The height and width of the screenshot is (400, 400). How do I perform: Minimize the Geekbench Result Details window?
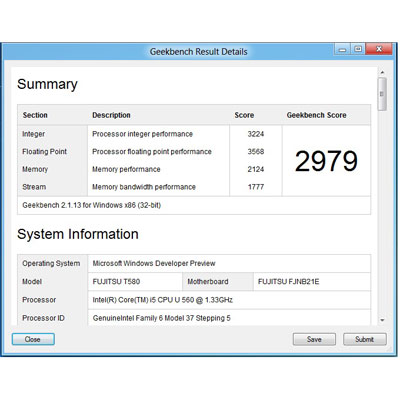tap(342, 49)
